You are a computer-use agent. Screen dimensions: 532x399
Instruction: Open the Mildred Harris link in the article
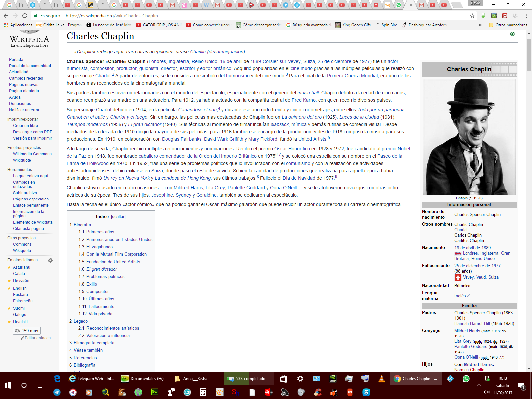(x=188, y=188)
